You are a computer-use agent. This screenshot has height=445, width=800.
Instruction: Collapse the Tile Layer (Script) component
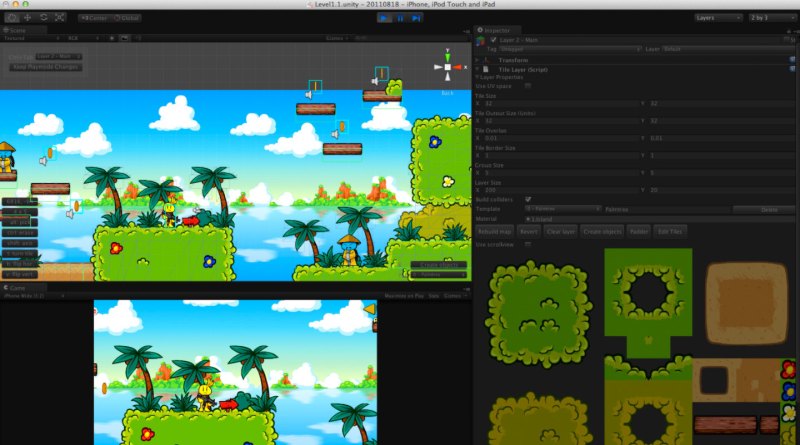pos(478,69)
